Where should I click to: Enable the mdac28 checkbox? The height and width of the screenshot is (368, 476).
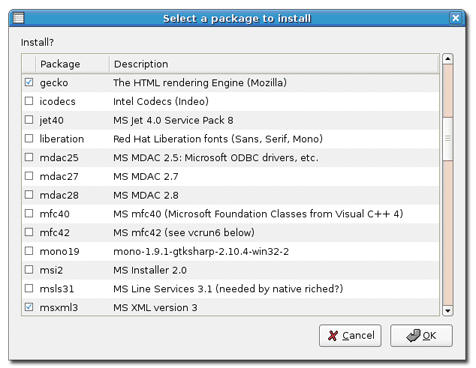[x=29, y=194]
